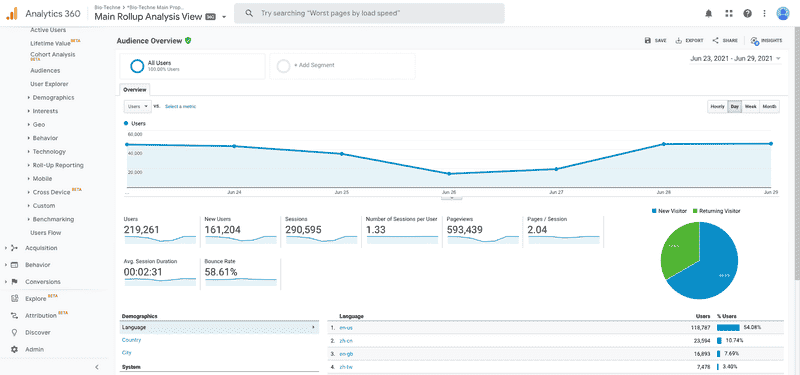Open the three-dot more options menu
This screenshot has height=375, width=800.
[764, 14]
